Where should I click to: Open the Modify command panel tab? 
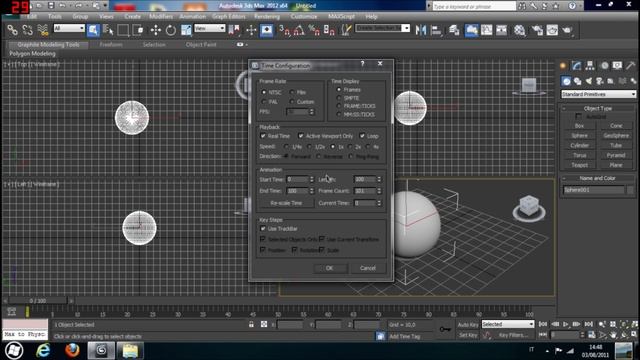(x=576, y=65)
